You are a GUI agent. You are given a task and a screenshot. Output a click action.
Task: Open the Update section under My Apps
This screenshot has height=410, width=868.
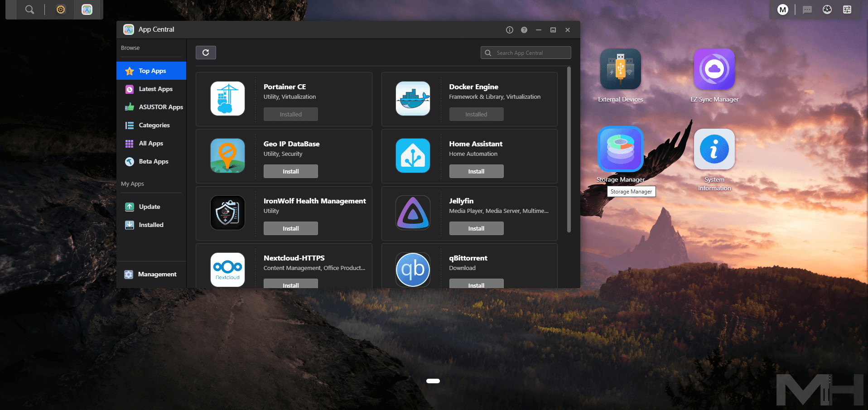[151, 207]
